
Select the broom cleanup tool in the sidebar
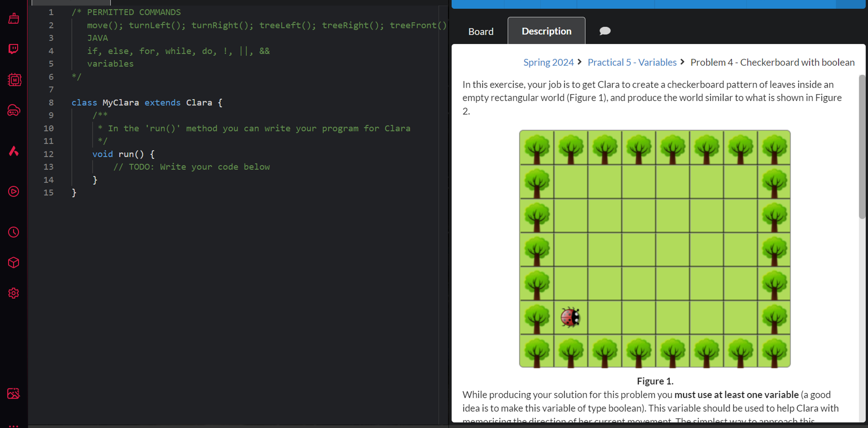[13, 18]
